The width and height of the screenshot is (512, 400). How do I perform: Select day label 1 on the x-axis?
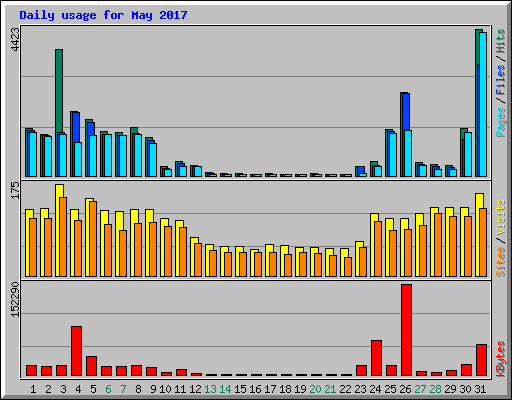[33, 389]
